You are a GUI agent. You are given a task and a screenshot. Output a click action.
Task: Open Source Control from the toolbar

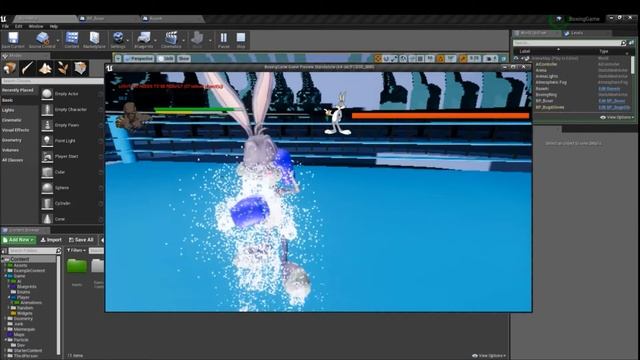tap(42, 38)
